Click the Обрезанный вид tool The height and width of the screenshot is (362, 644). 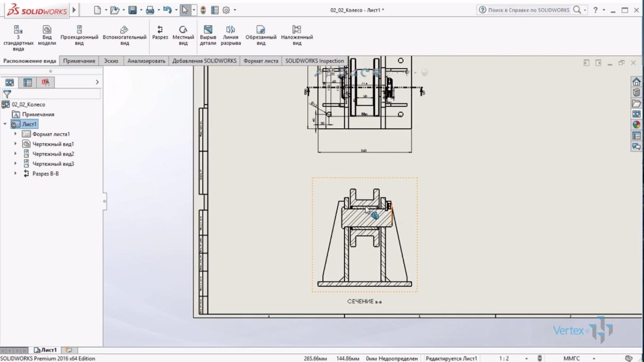click(261, 33)
